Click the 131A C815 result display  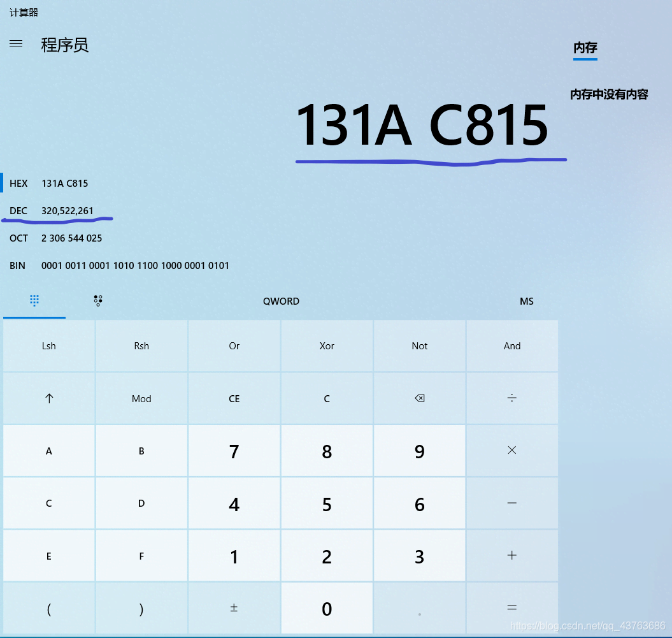tap(422, 126)
